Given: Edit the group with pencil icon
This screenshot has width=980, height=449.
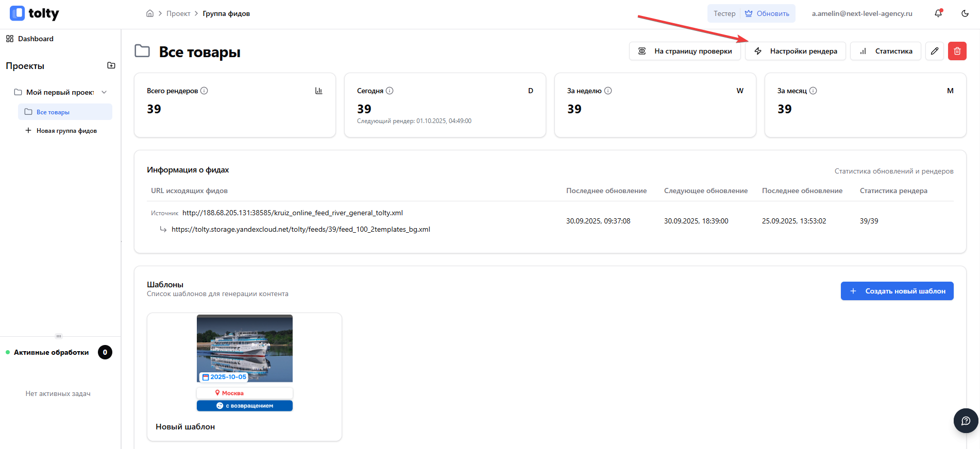Looking at the screenshot, I should tap(935, 51).
